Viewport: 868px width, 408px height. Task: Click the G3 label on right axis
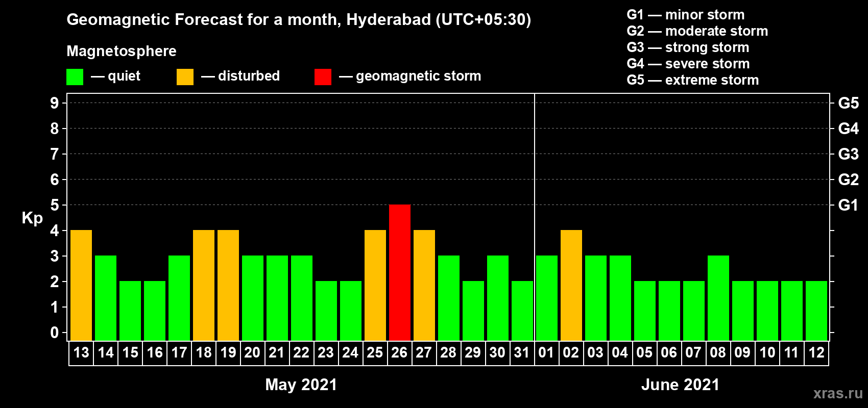[849, 154]
